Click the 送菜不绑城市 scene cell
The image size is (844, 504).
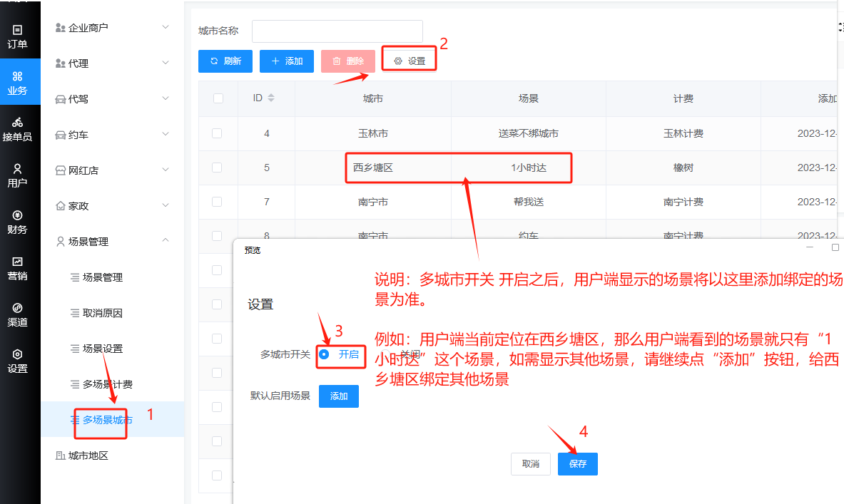[528, 133]
